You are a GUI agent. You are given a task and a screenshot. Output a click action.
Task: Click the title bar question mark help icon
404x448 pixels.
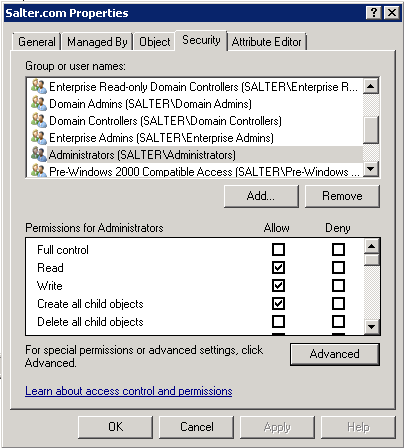(374, 13)
